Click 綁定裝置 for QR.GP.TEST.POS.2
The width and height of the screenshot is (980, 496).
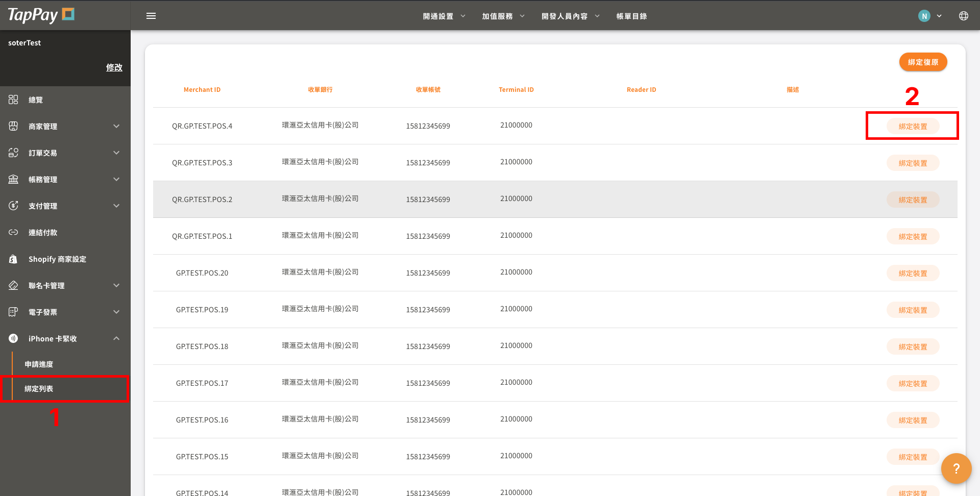pos(913,200)
